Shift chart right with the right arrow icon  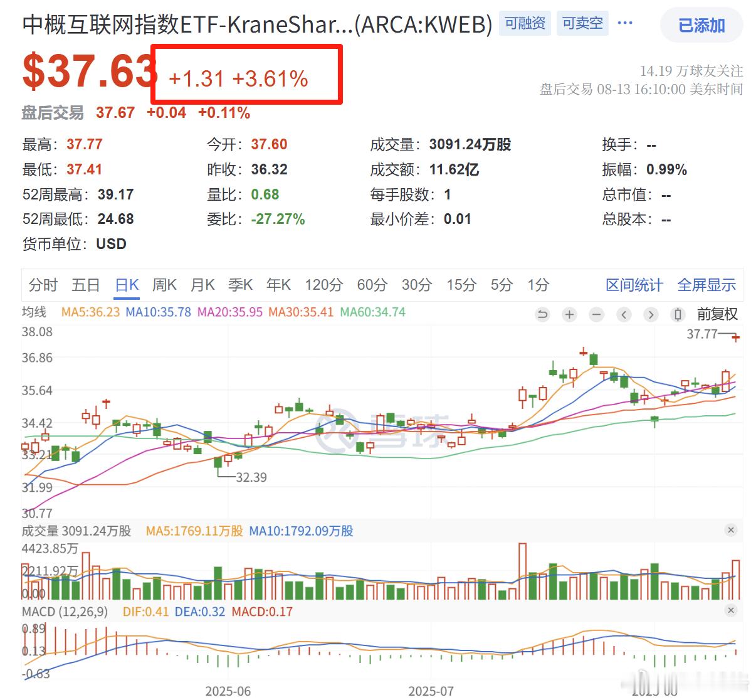coord(651,314)
